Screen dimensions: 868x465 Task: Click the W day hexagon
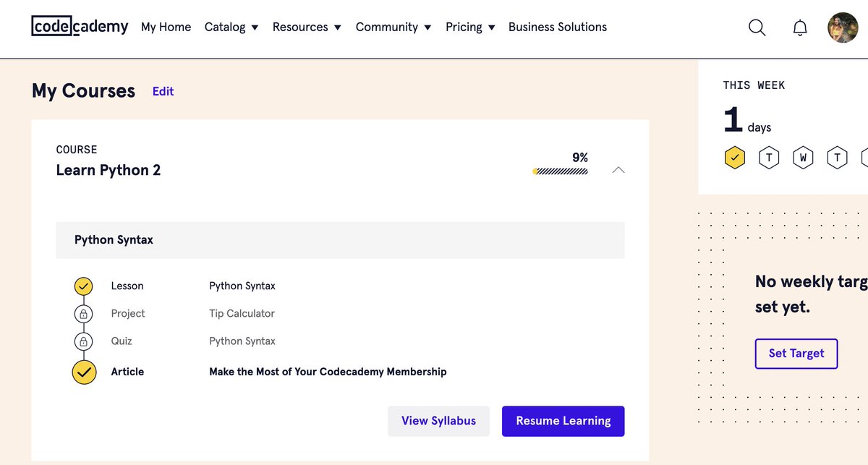pyautogui.click(x=803, y=157)
